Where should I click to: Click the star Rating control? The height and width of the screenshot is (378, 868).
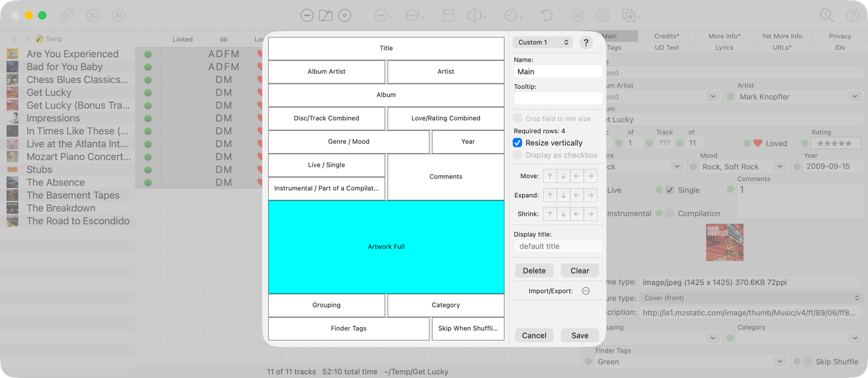pyautogui.click(x=836, y=143)
